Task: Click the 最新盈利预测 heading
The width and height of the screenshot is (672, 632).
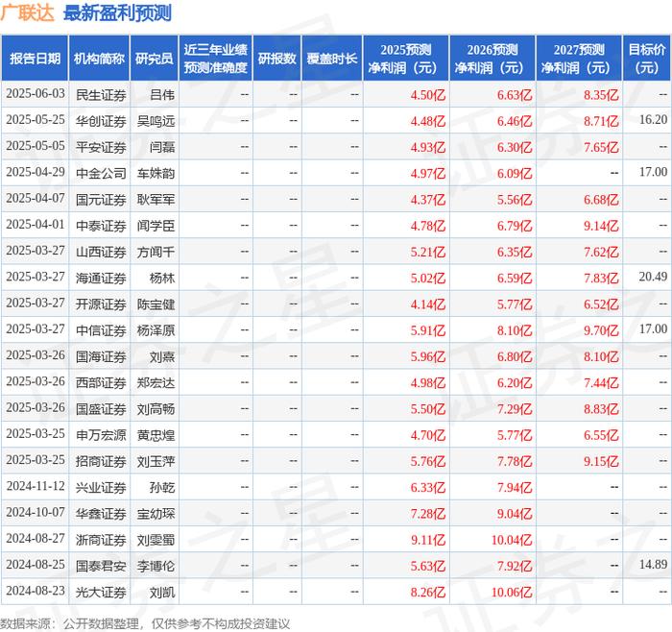Action: tap(117, 12)
